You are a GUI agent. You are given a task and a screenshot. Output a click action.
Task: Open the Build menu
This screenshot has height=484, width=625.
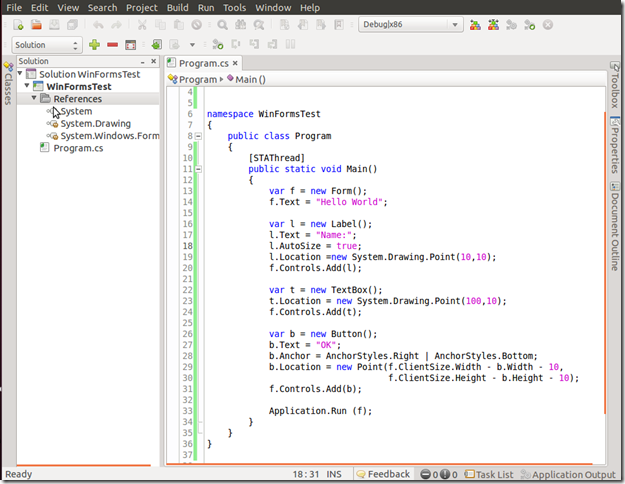178,7
